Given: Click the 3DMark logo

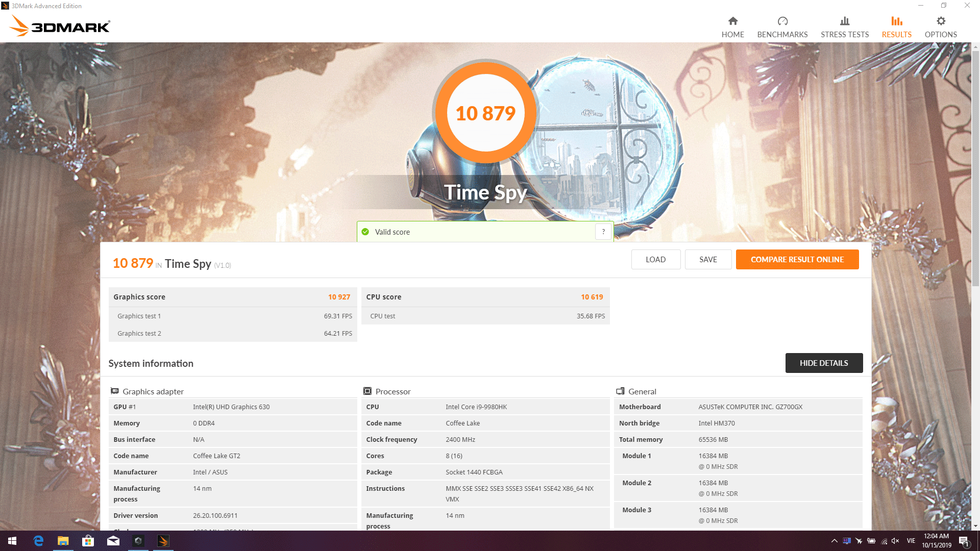Looking at the screenshot, I should click(60, 26).
